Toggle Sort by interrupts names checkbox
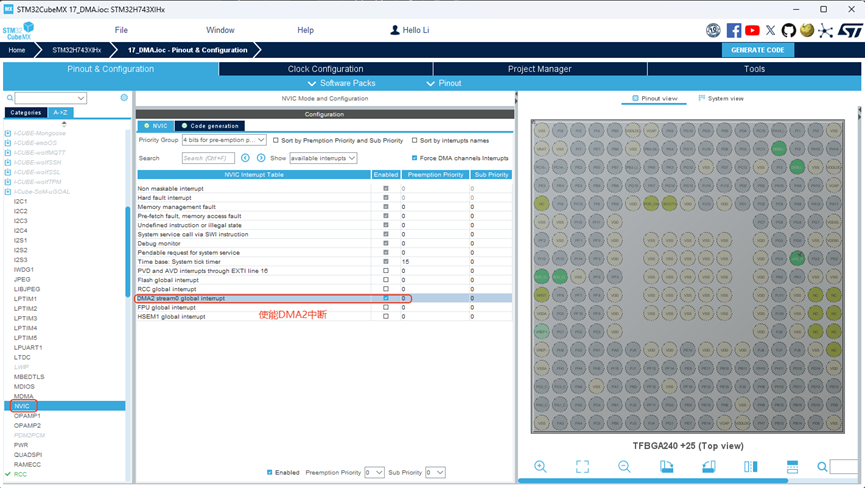The height and width of the screenshot is (488, 865). pos(414,141)
